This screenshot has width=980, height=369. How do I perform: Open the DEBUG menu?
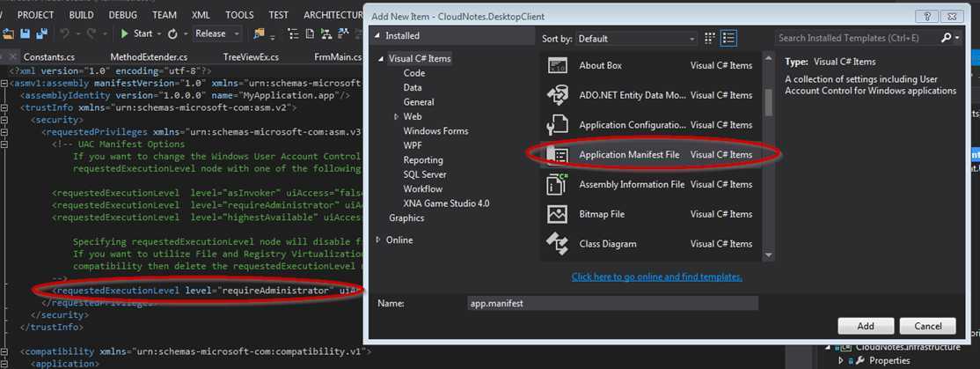tap(122, 14)
